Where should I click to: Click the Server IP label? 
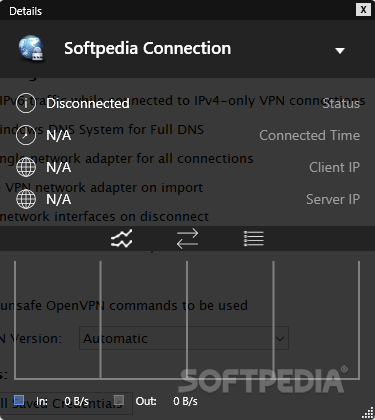point(333,199)
